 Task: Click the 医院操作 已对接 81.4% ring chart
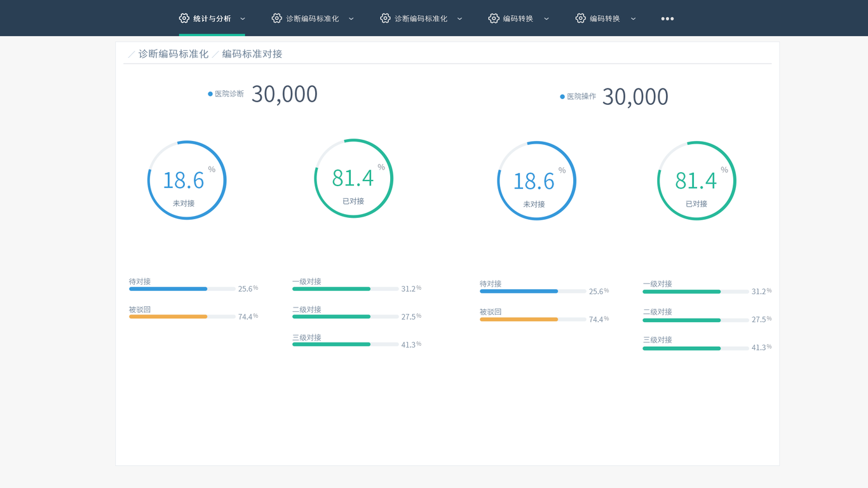coord(697,181)
